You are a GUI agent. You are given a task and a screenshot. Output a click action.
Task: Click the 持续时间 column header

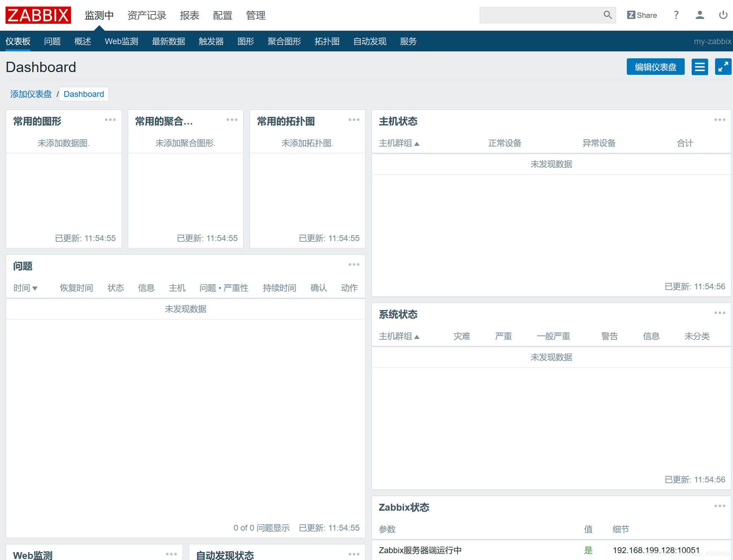tap(280, 288)
